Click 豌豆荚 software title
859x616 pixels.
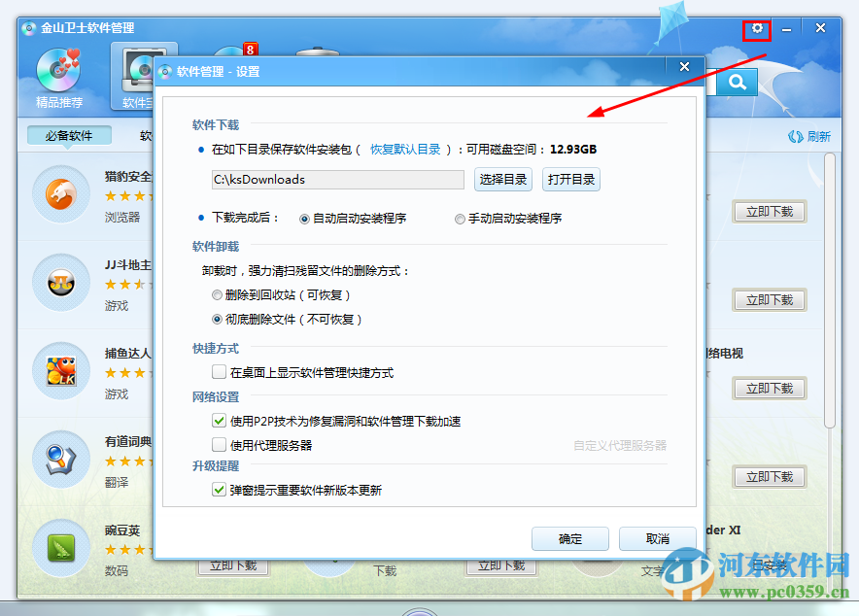[122, 530]
